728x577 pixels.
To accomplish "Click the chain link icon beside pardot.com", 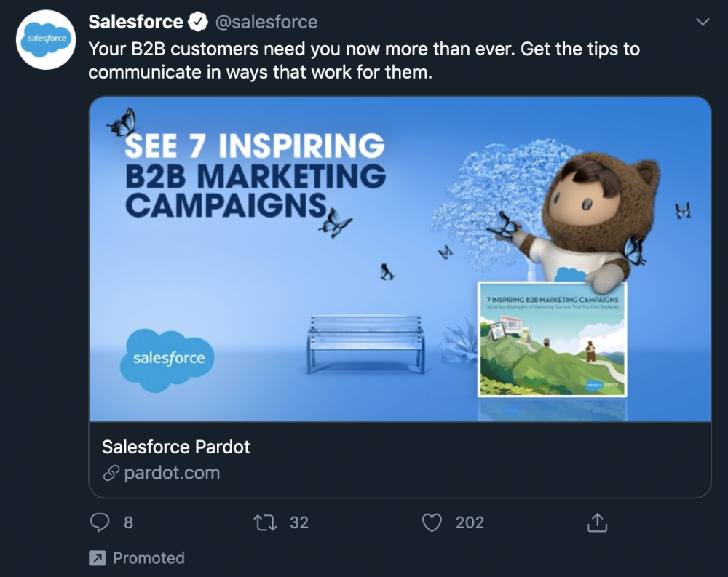I will [x=111, y=473].
